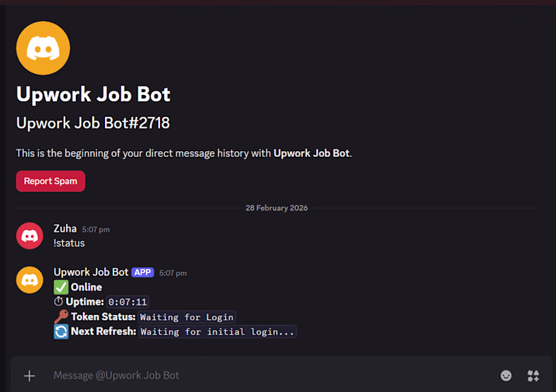Click the APP badge beside the bot name
Screen dimensions: 556x392
[x=143, y=272]
